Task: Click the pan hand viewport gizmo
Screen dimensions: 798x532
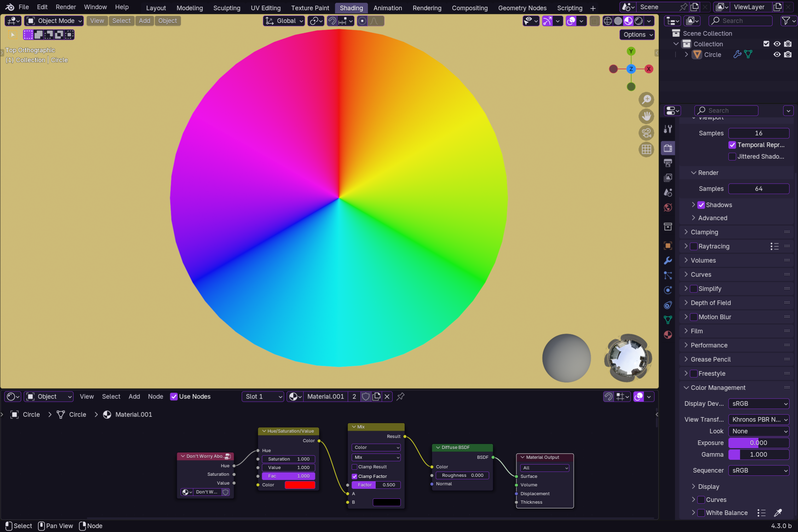Action: pos(646,116)
